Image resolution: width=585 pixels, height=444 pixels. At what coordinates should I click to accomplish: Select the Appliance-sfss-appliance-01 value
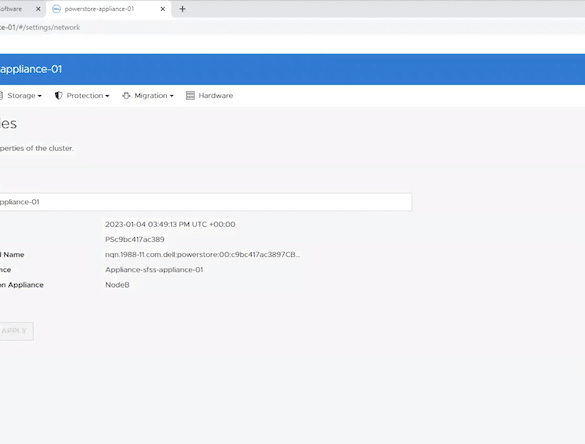(154, 269)
